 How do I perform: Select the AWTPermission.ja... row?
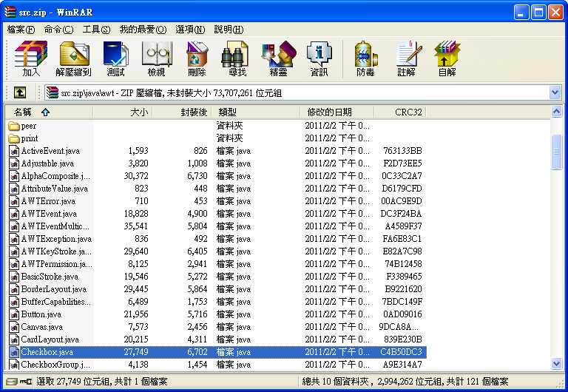(x=216, y=264)
